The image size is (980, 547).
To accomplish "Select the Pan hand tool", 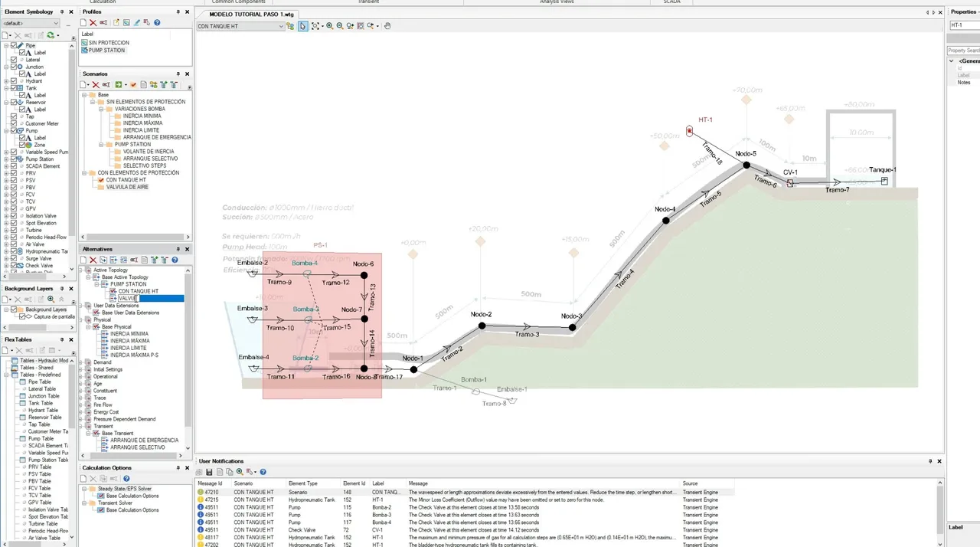I will (x=387, y=26).
